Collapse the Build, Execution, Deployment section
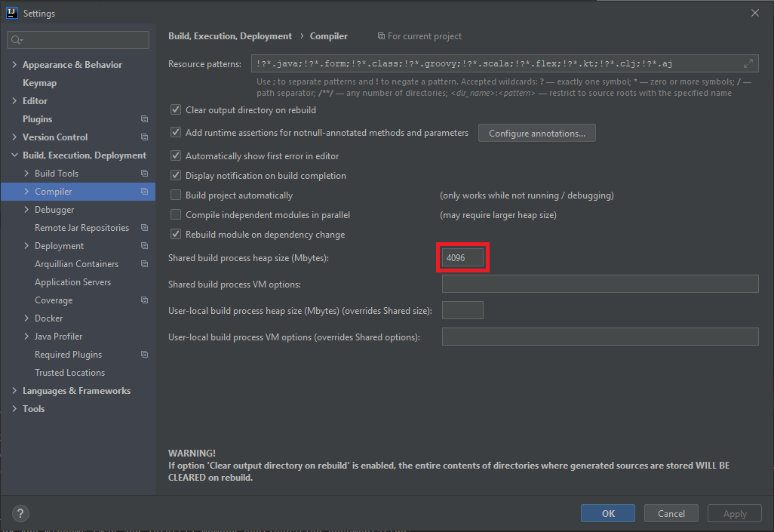Screen dimensions: 774x532 pyautogui.click(x=14, y=155)
